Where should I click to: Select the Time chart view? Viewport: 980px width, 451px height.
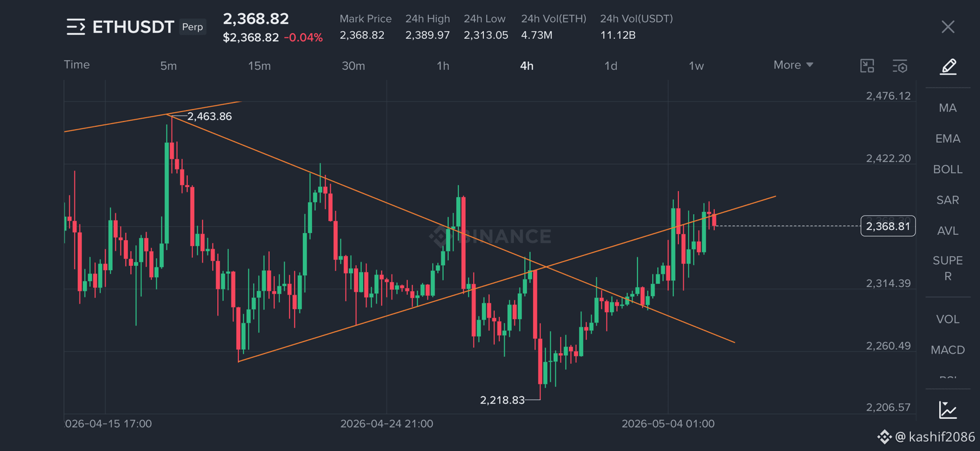click(77, 64)
